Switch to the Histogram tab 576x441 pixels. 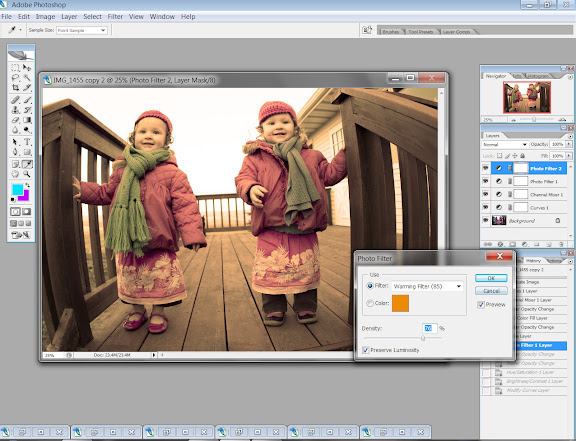(x=538, y=76)
